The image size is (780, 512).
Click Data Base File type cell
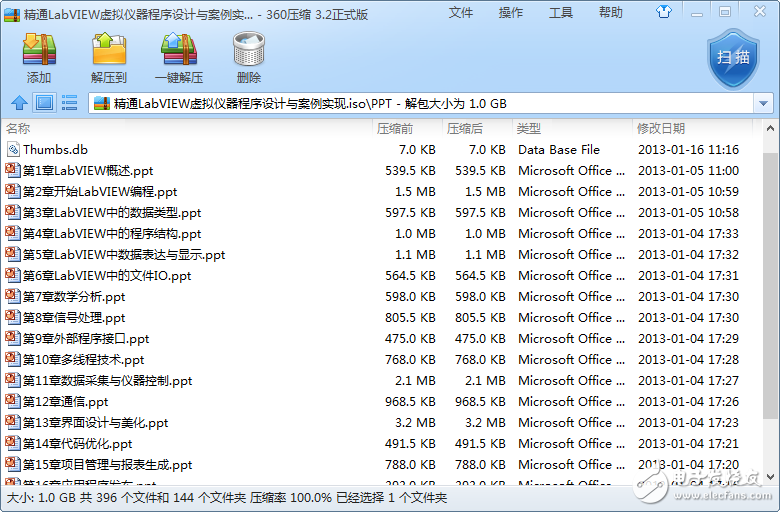559,149
